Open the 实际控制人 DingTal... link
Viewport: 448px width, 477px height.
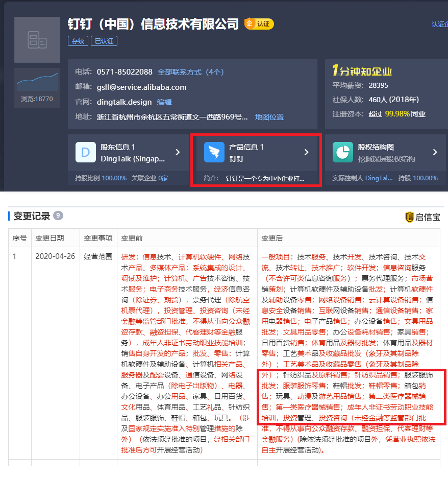point(379,178)
